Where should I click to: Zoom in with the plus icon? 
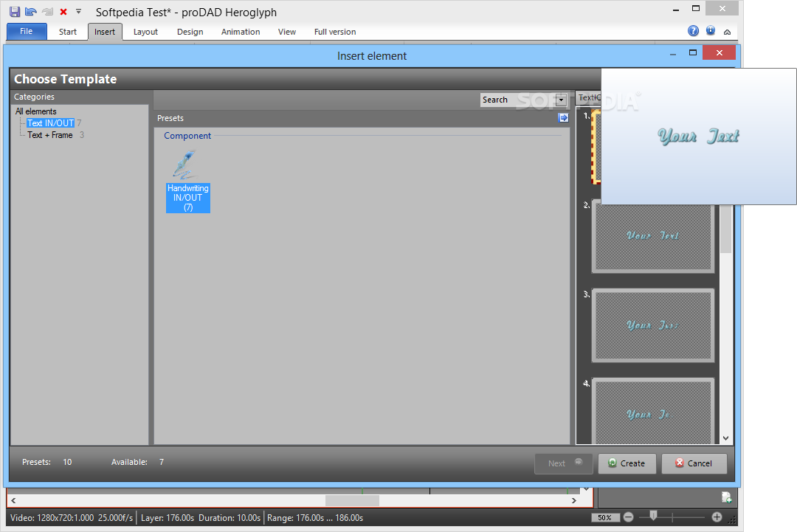tap(717, 517)
